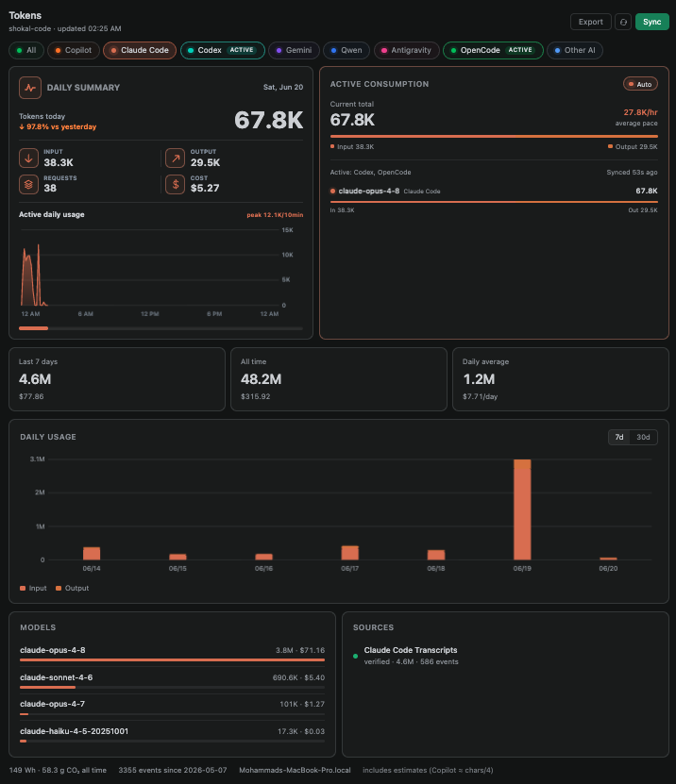Click the 06/15 bar in Daily Usage chart
676x784 pixels.
(177, 557)
